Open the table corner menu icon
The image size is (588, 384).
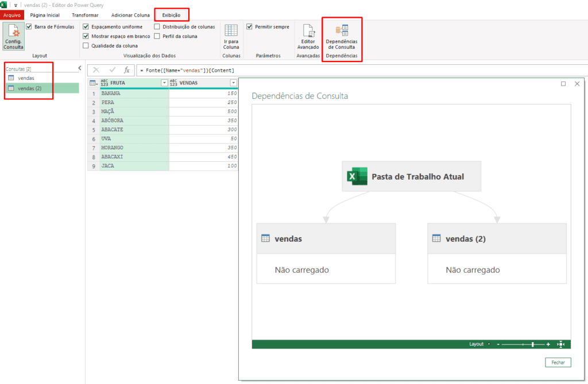click(94, 83)
